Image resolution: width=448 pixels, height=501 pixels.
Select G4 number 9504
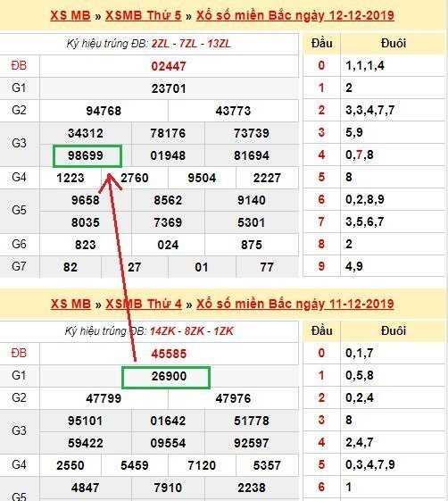[202, 178]
